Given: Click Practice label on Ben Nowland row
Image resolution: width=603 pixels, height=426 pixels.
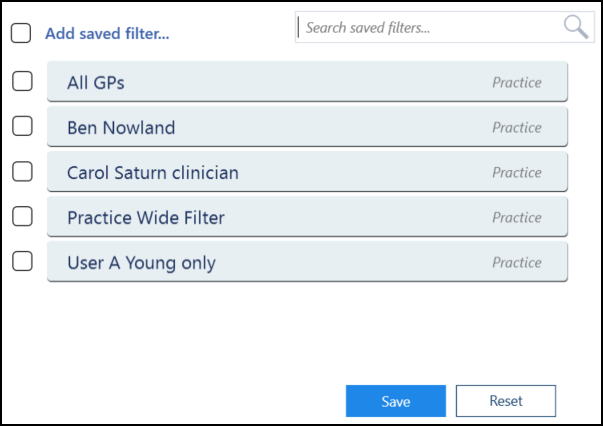Looking at the screenshot, I should pyautogui.click(x=517, y=128).
